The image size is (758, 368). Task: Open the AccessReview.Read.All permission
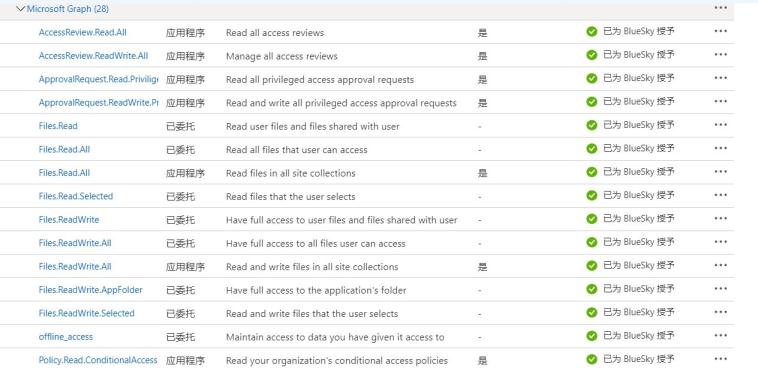pos(83,32)
